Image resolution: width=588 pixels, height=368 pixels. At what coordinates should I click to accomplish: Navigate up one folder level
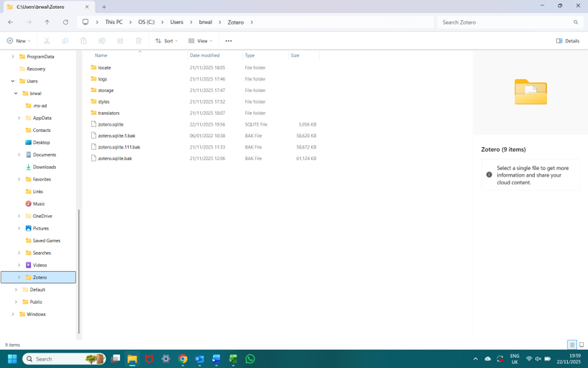coord(48,22)
